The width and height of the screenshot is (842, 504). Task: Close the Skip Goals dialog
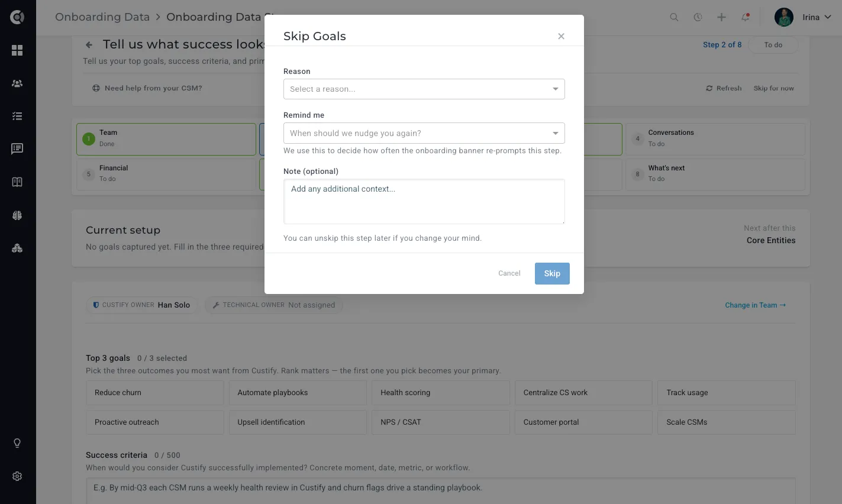[x=561, y=36]
